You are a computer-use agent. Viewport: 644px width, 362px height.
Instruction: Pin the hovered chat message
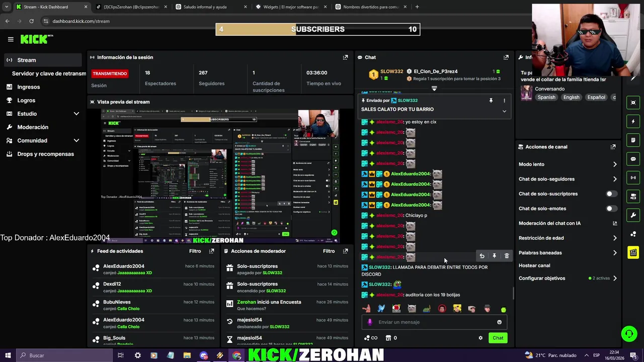tap(494, 256)
